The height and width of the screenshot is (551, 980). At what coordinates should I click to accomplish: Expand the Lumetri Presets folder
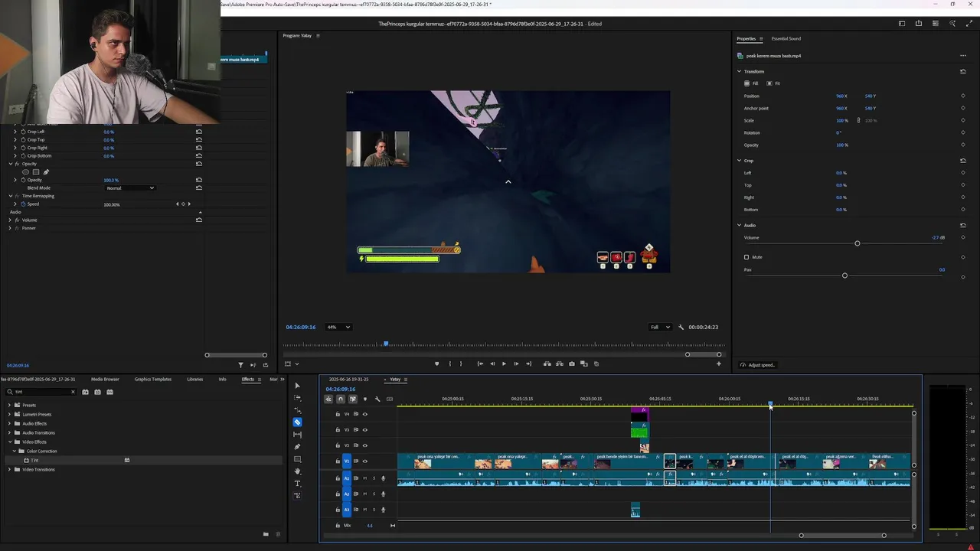(9, 414)
